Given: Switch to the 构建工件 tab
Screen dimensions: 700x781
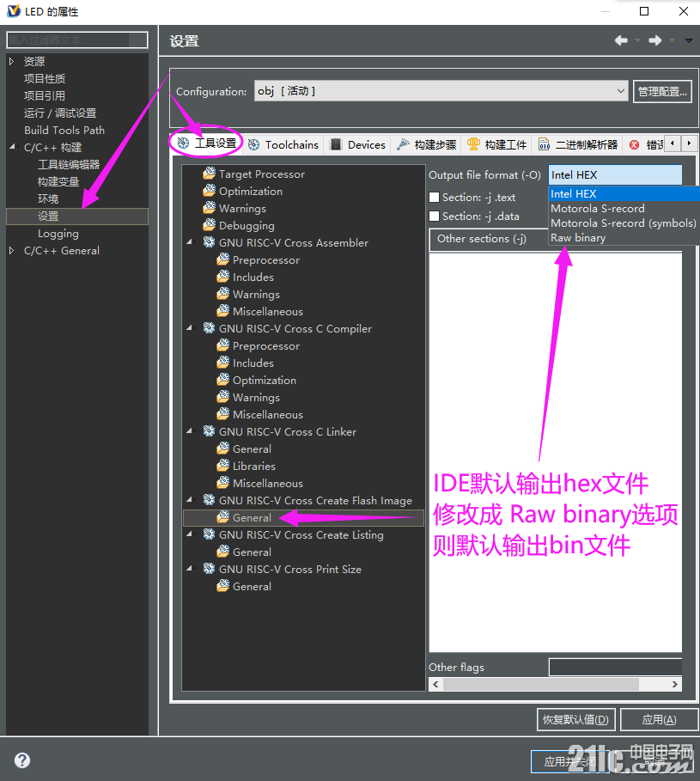Looking at the screenshot, I should tap(496, 144).
